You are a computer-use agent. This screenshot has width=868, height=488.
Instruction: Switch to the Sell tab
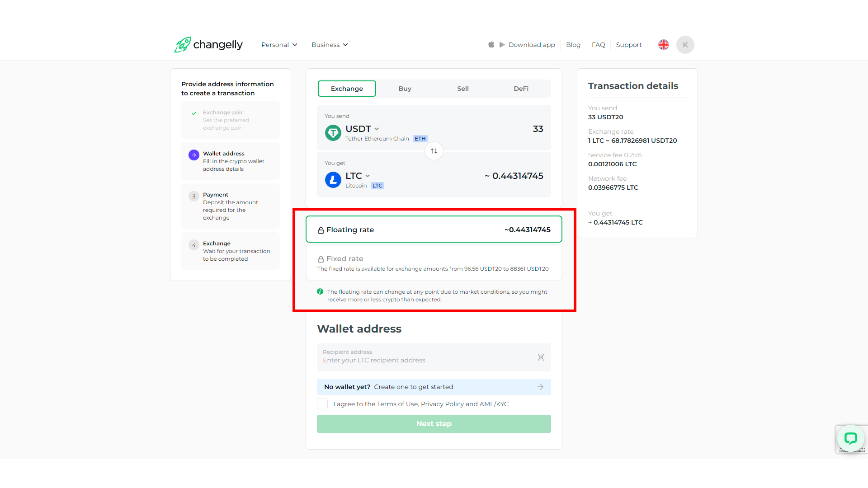[463, 89]
